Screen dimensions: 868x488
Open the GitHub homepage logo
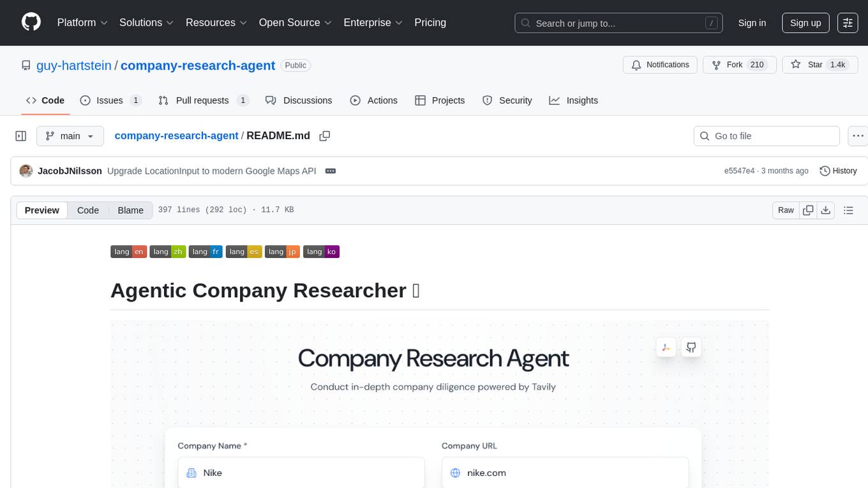click(x=31, y=22)
